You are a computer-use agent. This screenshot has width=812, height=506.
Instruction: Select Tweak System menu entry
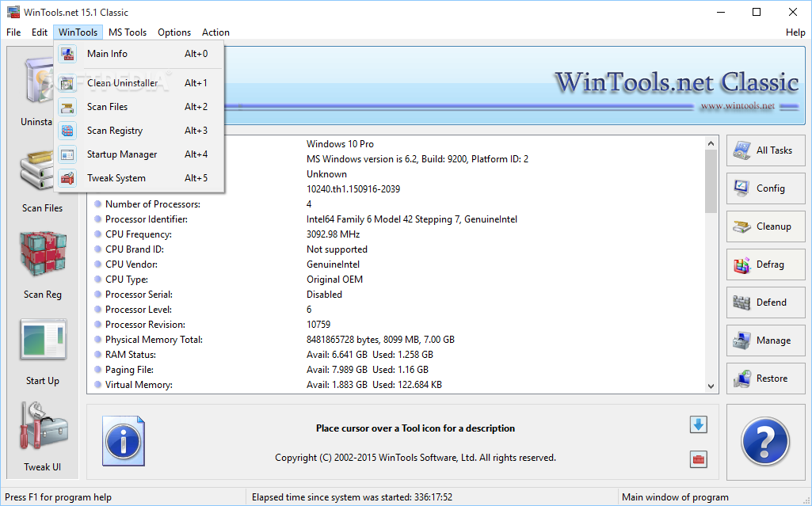(x=139, y=178)
